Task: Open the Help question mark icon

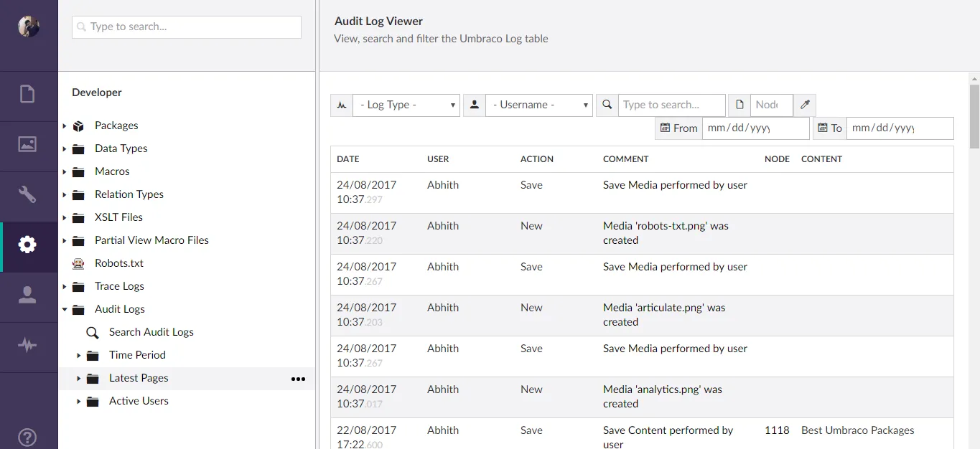Action: 27,438
